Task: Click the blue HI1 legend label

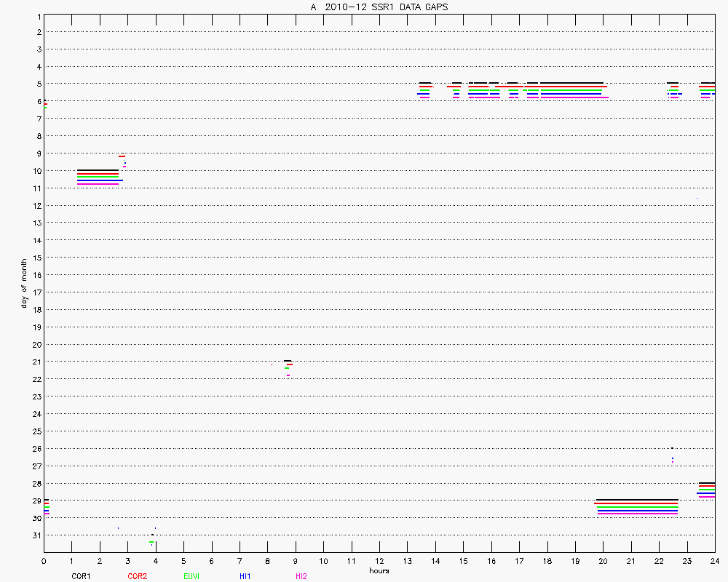Action: click(245, 576)
